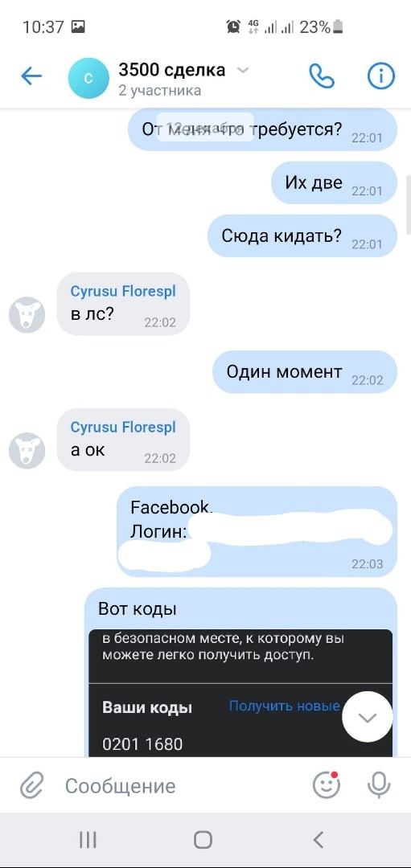Open chat info via the circled i icon

click(x=381, y=76)
